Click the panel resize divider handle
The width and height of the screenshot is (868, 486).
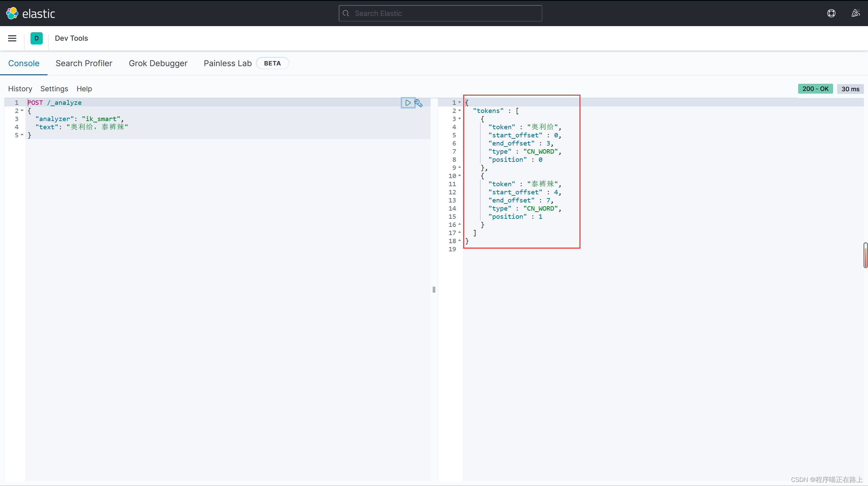click(434, 290)
